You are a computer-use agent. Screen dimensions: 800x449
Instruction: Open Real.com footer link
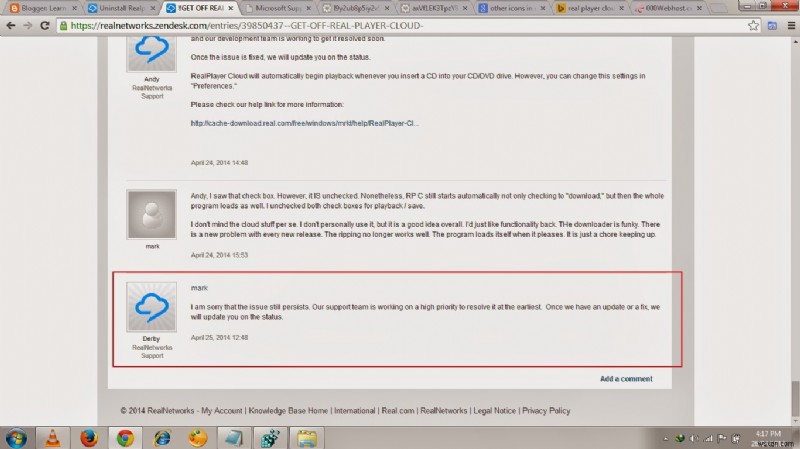tap(398, 410)
